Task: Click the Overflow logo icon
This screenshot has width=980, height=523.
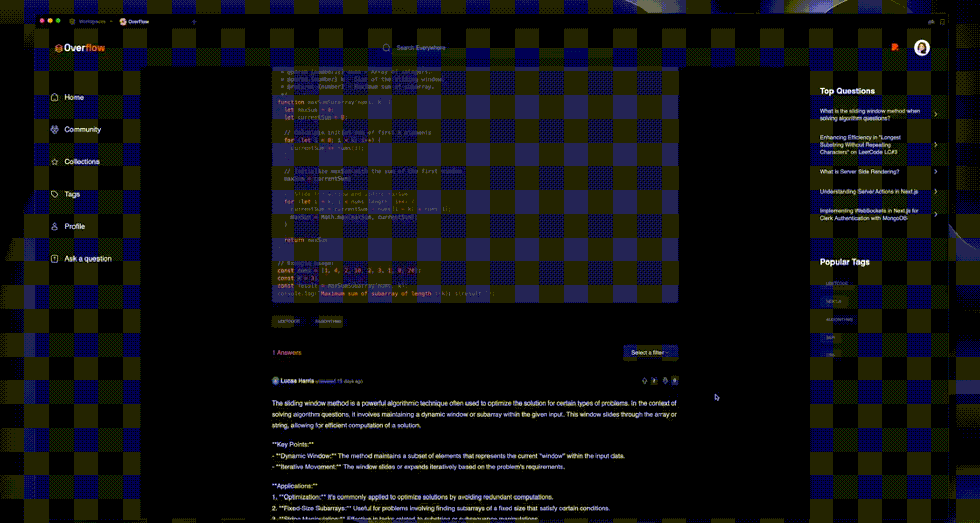Action: pyautogui.click(x=59, y=48)
